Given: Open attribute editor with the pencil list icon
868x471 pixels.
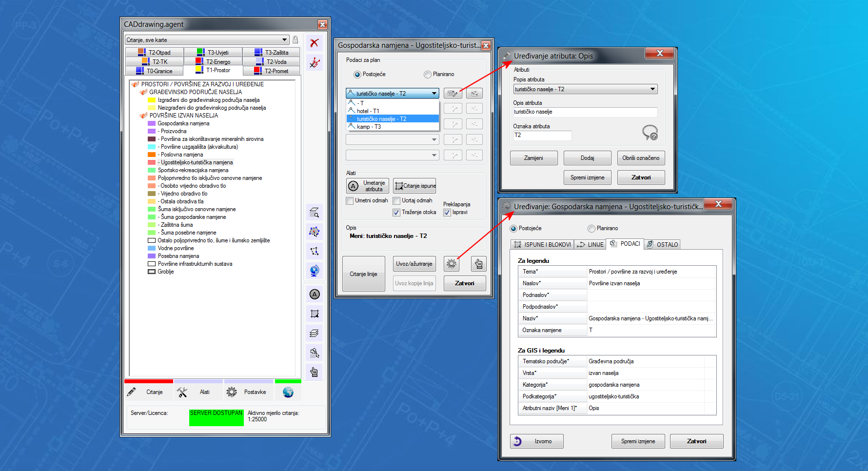Looking at the screenshot, I should coord(453,93).
